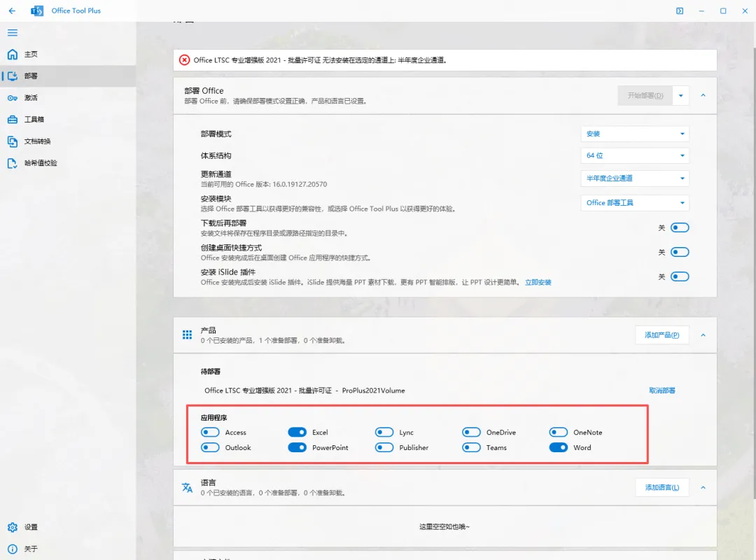756x560 pixels.
Task: Click the deploy icon in sidebar
Action: pos(13,76)
